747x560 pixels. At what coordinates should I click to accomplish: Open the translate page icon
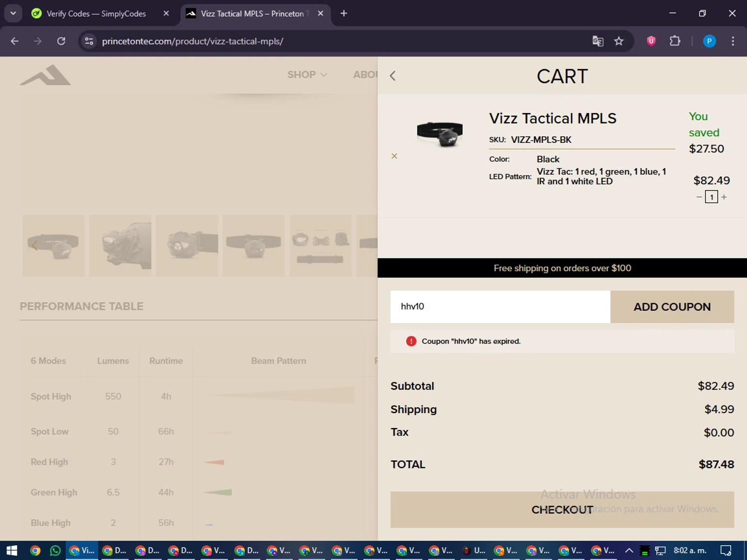click(598, 41)
